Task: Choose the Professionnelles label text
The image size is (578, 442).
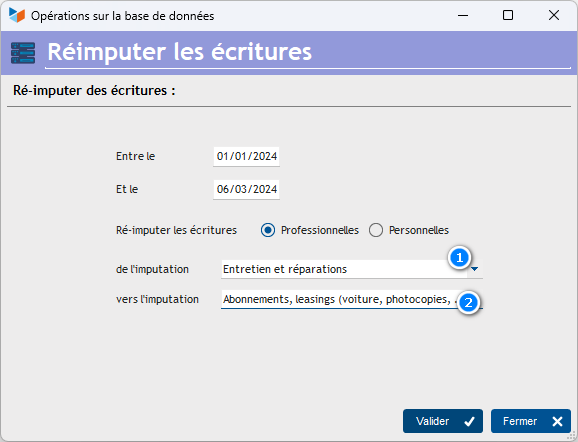Action: 320,230
